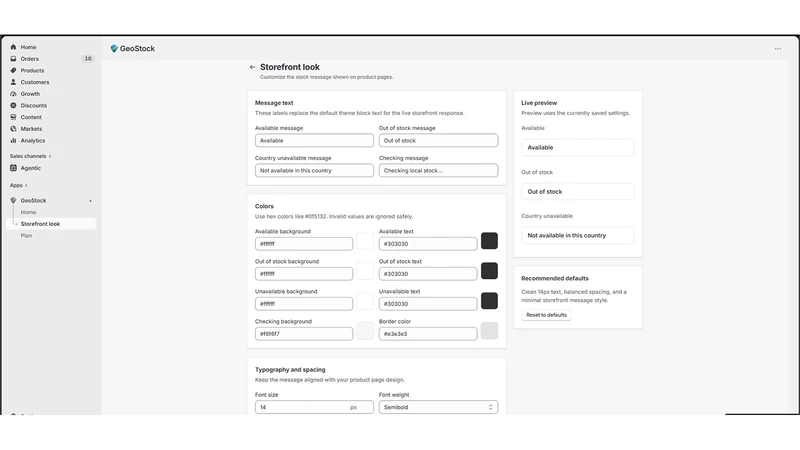Open the Customers page

pos(35,82)
